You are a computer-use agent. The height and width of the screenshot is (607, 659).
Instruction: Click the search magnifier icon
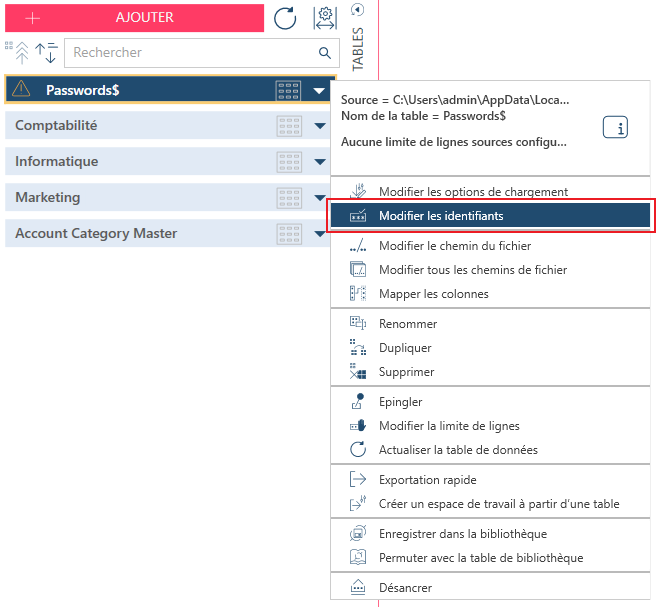coord(324,53)
